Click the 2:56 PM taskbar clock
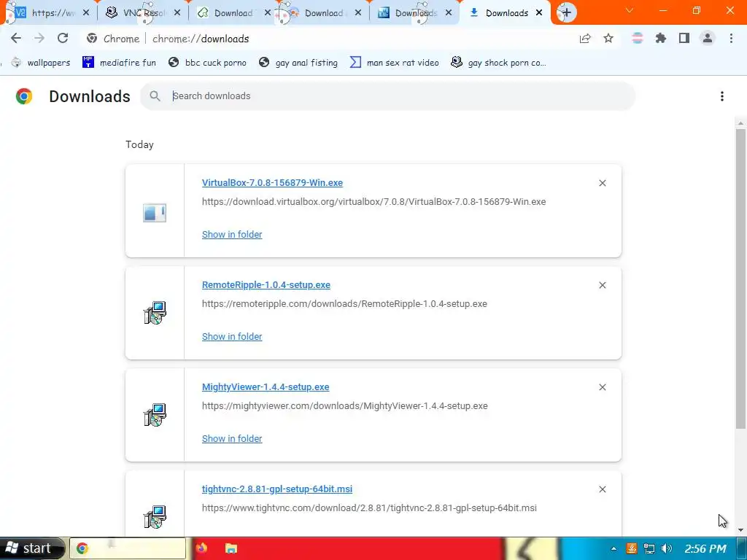This screenshot has height=560, width=747. tap(705, 548)
